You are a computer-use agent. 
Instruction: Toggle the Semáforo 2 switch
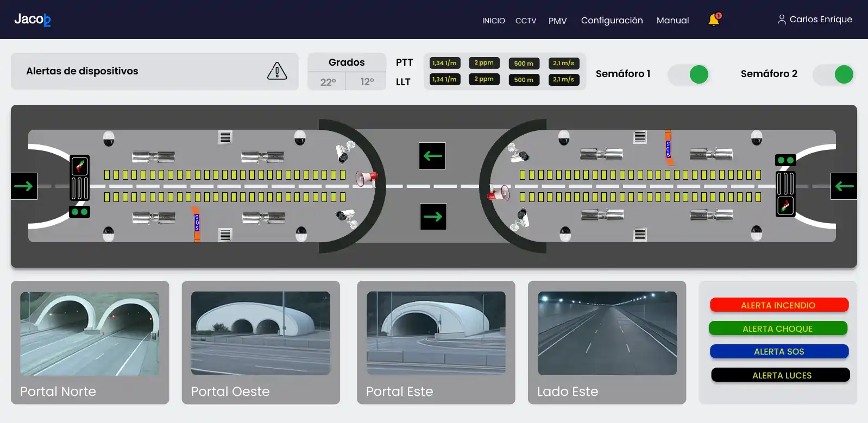(833, 74)
